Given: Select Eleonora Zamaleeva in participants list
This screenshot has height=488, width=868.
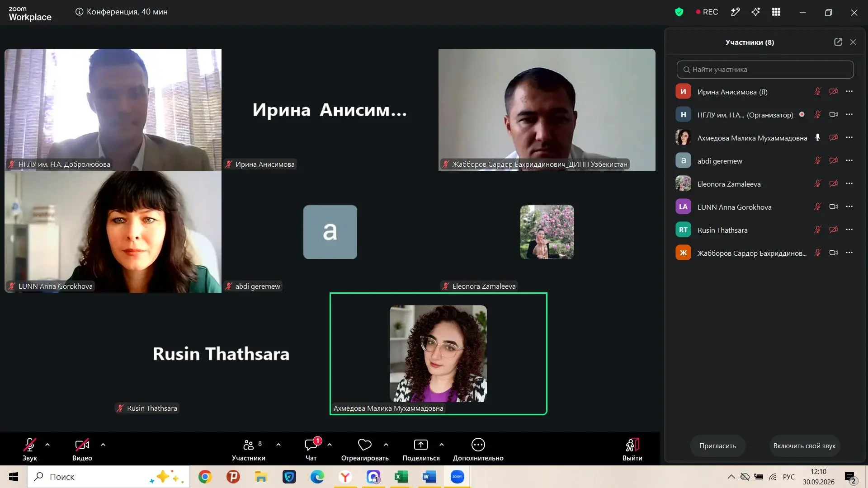Looking at the screenshot, I should pos(765,184).
